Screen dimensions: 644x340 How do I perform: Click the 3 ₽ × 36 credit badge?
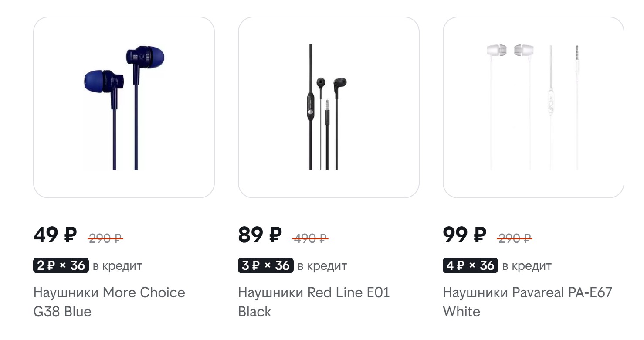pos(266,265)
